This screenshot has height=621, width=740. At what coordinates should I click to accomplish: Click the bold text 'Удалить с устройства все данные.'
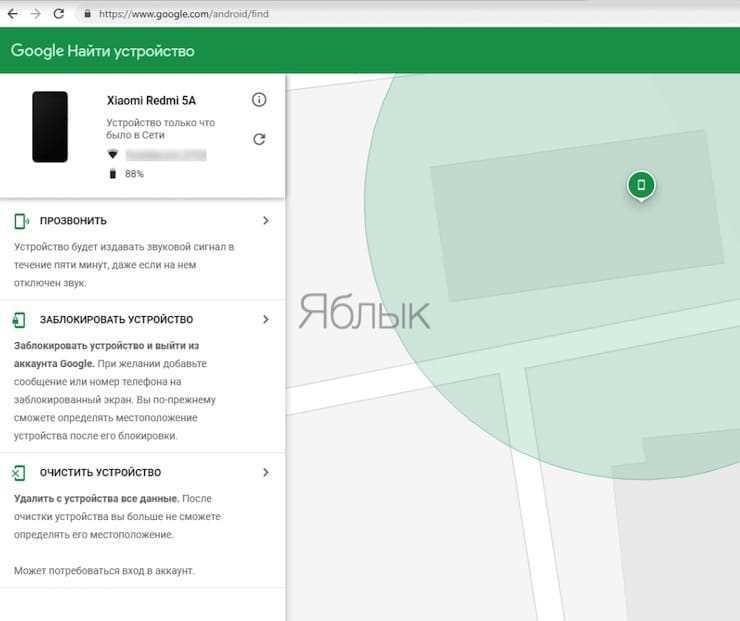tap(96, 498)
